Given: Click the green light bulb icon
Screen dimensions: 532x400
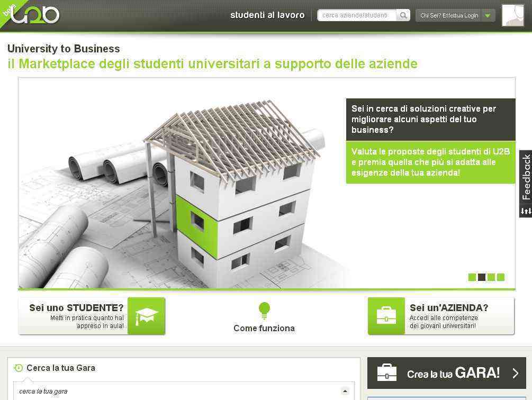Looking at the screenshot, I should click(264, 311).
